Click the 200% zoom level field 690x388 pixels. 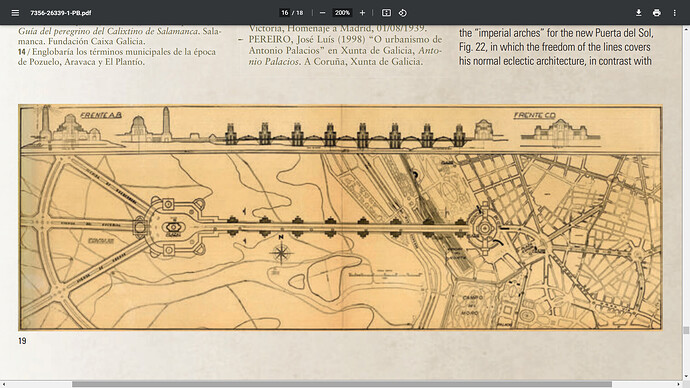point(342,13)
